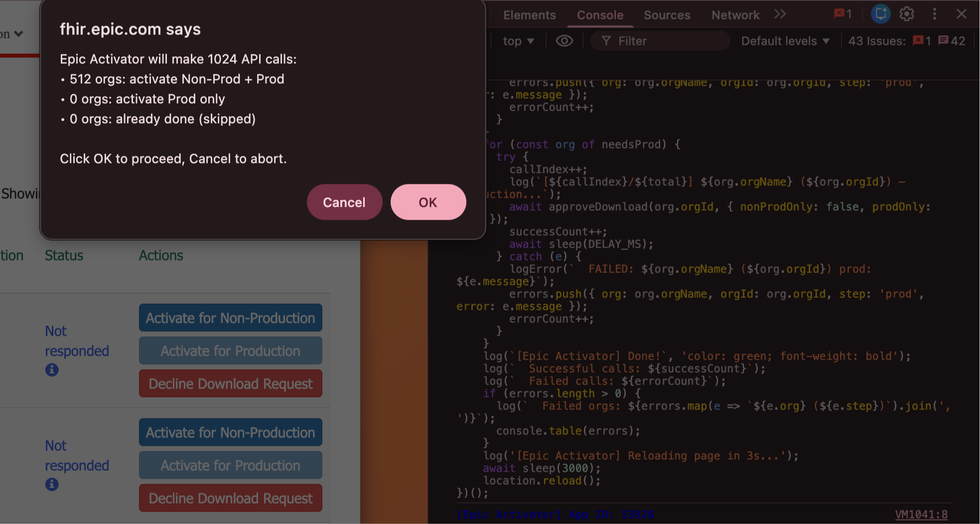Click the 'await sleep(3000);' code line

542,468
